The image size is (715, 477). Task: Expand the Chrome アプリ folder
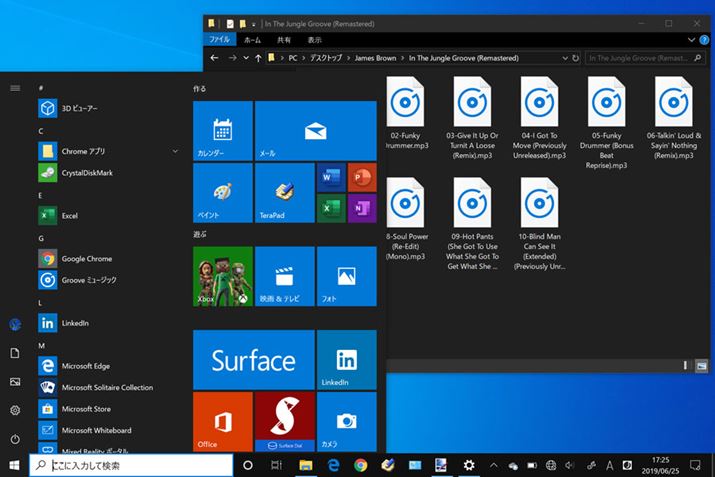pos(175,151)
